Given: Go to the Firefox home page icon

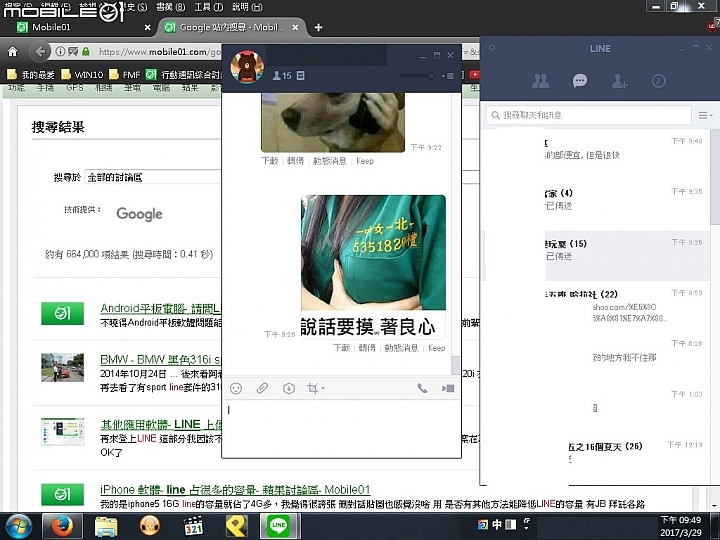Looking at the screenshot, I should 13,51.
